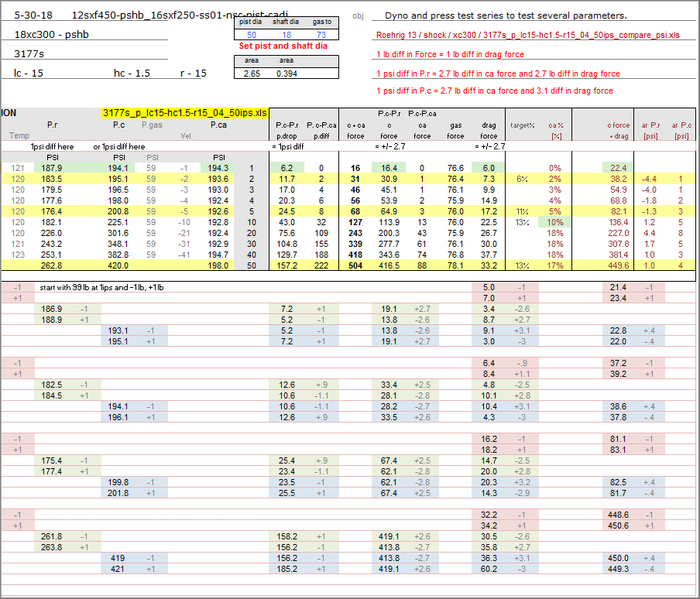Select the '18xc300 - pshb' cell
This screenshot has width=700, height=599.
coord(51,35)
